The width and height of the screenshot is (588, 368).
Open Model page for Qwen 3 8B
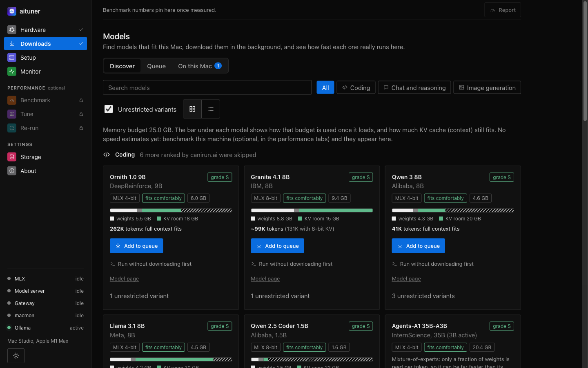pos(406,279)
